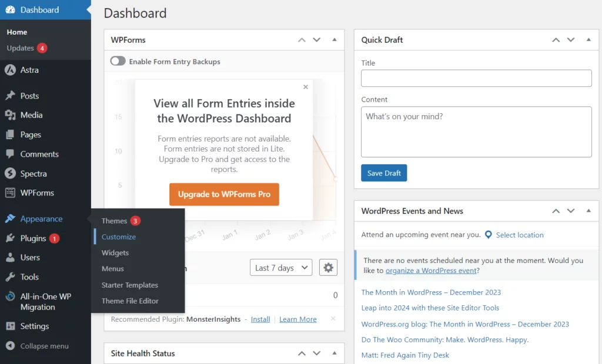Open Do The Woo Community link
The height and width of the screenshot is (364, 602).
tap(444, 339)
